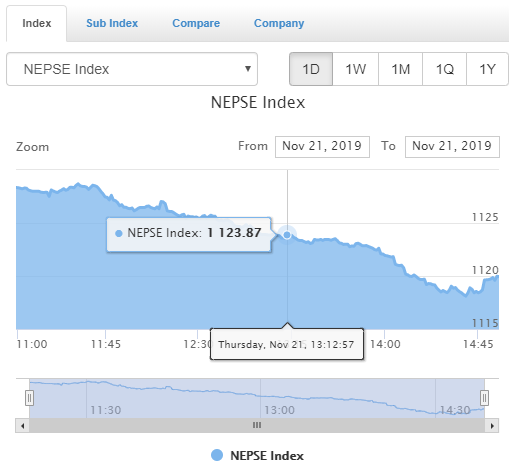
Task: Click the 1125 y-axis label
Action: (485, 217)
